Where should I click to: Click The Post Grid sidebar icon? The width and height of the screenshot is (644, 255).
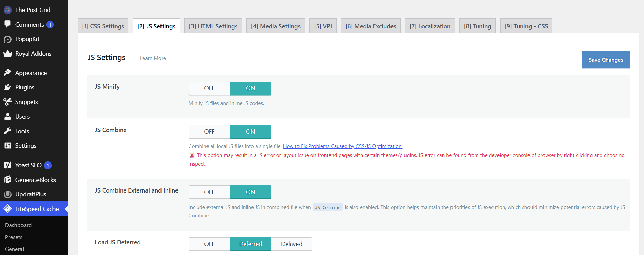coord(7,10)
